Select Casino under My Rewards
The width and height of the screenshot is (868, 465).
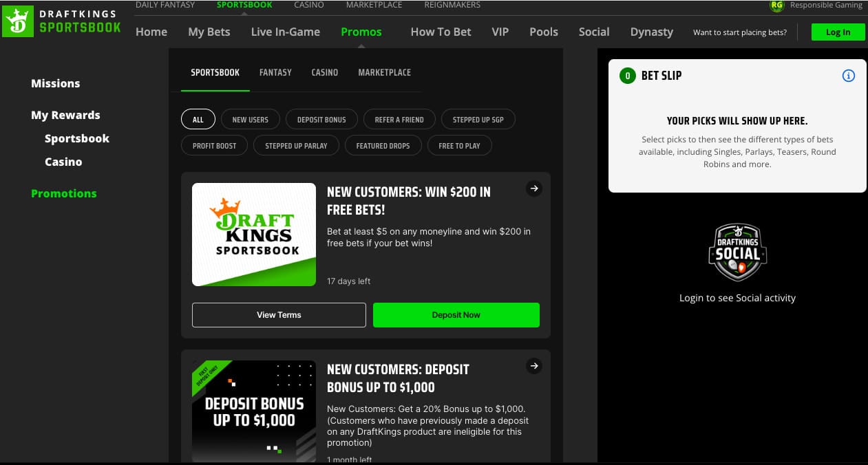click(63, 162)
